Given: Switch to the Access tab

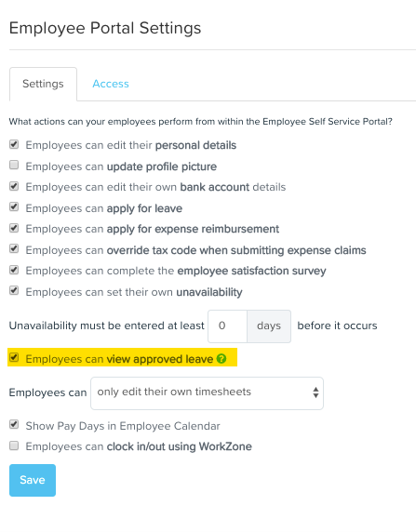Looking at the screenshot, I should (111, 84).
